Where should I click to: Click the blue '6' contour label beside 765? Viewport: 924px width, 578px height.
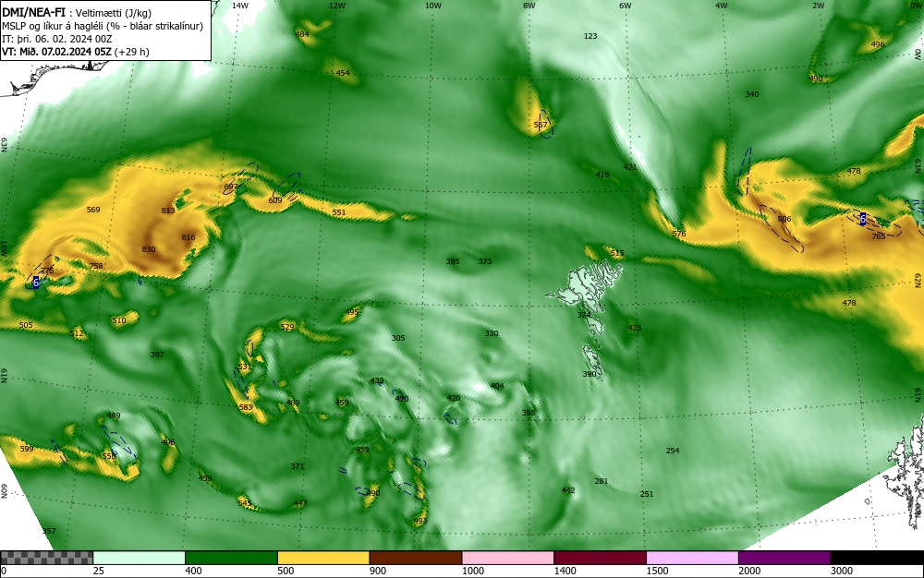click(863, 219)
